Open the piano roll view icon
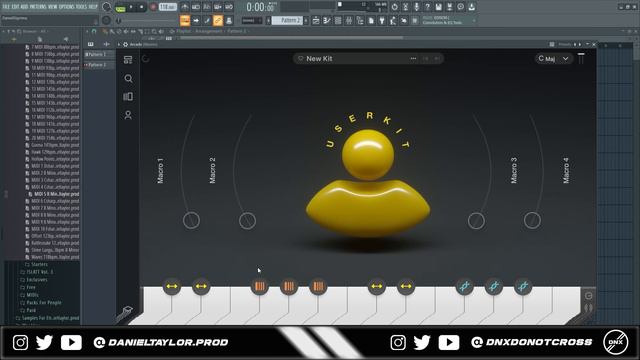The width and height of the screenshot is (640, 360). pos(327,20)
